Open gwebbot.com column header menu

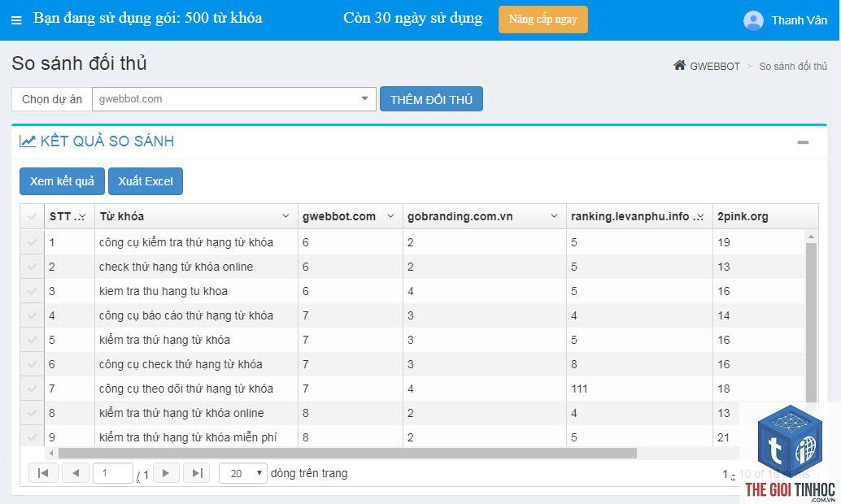tap(390, 216)
